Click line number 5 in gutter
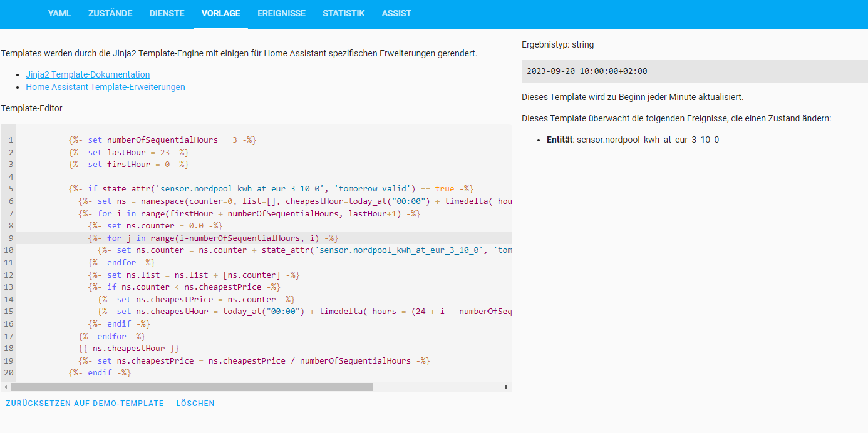Image resolution: width=868 pixels, height=433 pixels. 11,189
